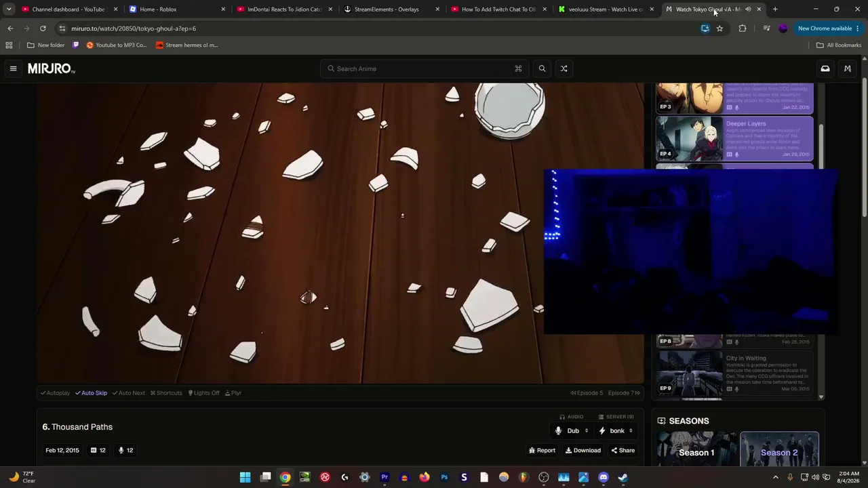This screenshot has height=488, width=868.
Task: Open Firefox from the taskbar
Action: point(425,477)
